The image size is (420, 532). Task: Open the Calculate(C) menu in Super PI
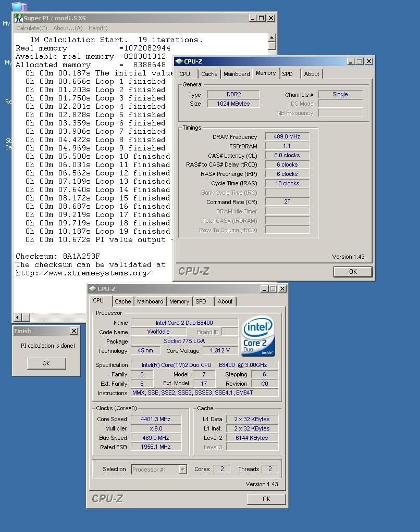tap(32, 28)
